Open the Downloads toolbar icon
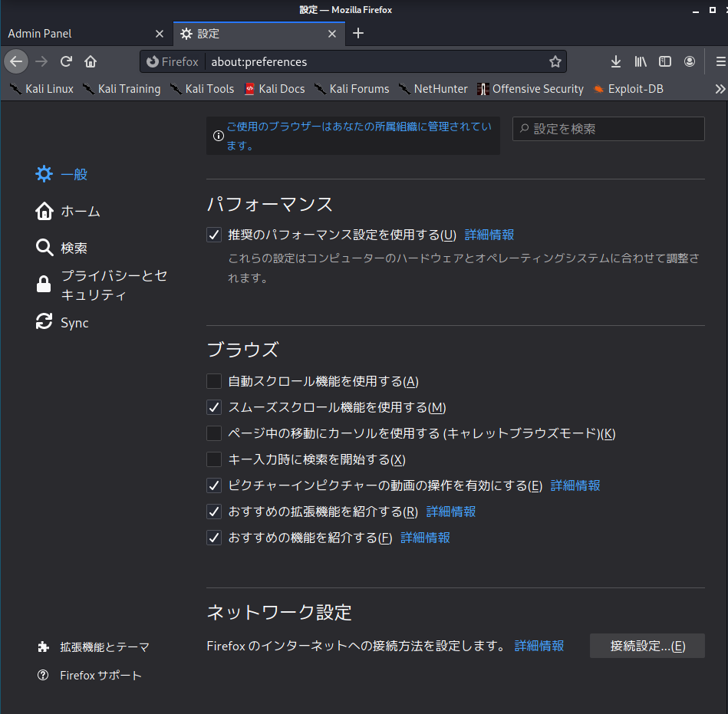728x714 pixels. [615, 61]
